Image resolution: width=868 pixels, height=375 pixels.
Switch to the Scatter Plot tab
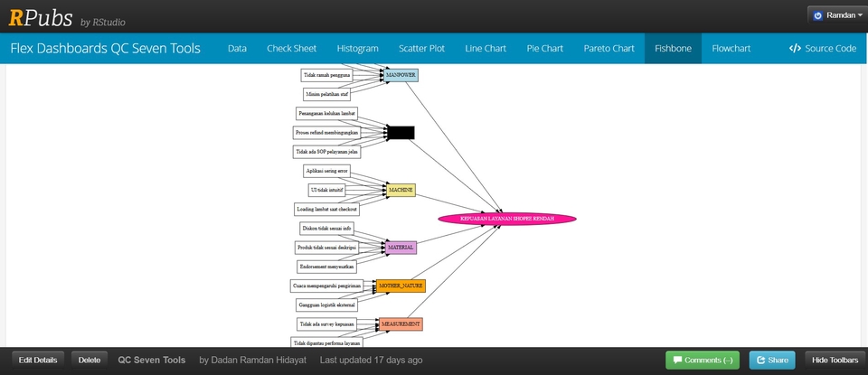point(422,48)
